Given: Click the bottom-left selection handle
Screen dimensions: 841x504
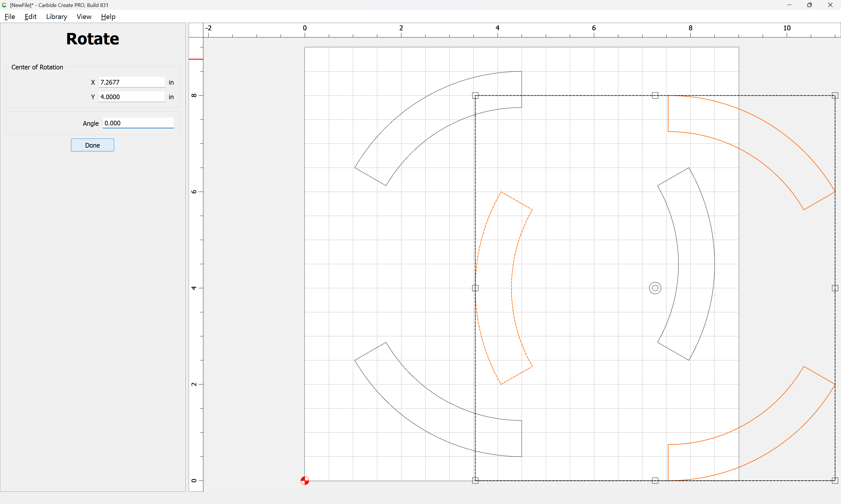Looking at the screenshot, I should [x=475, y=481].
